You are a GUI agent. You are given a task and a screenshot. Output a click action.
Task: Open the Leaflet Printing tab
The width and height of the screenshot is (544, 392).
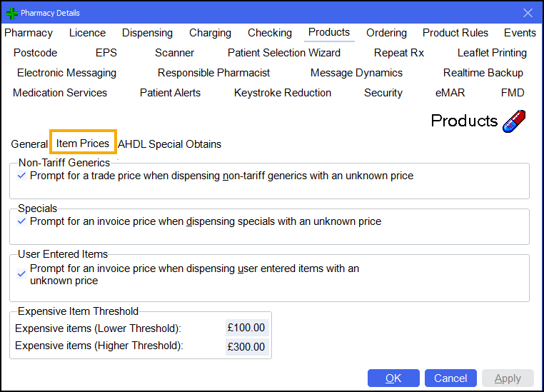[x=492, y=53]
